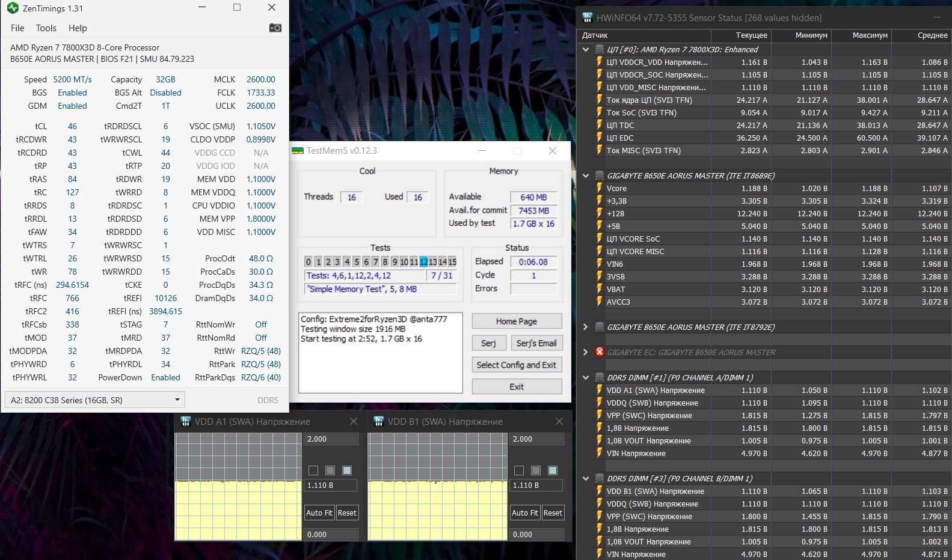Pick the gray color swatch in VDD B1 graph
The image size is (952, 560).
(536, 470)
